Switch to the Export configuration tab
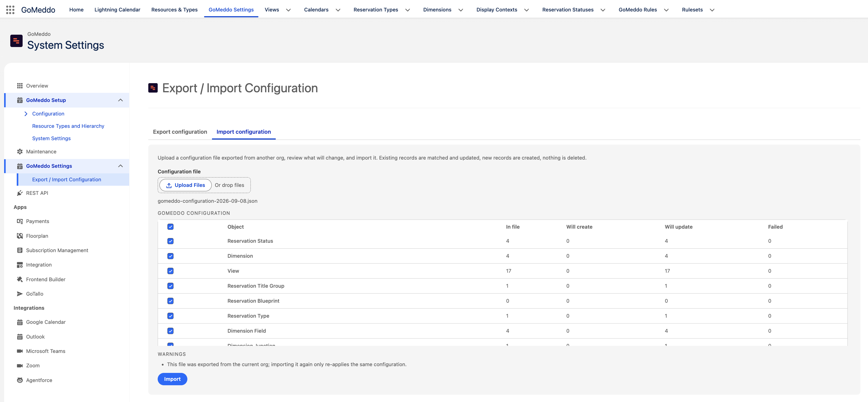Image resolution: width=868 pixels, height=402 pixels. (180, 132)
